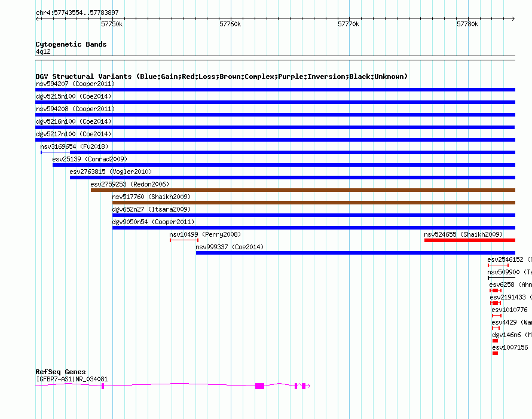Click the ruler's left arrow end

click(37, 19)
